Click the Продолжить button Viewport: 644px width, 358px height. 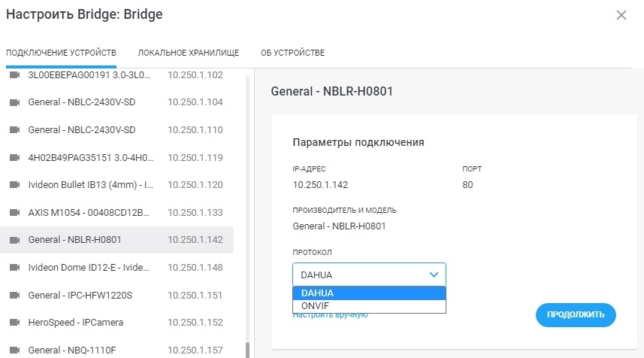(x=576, y=315)
